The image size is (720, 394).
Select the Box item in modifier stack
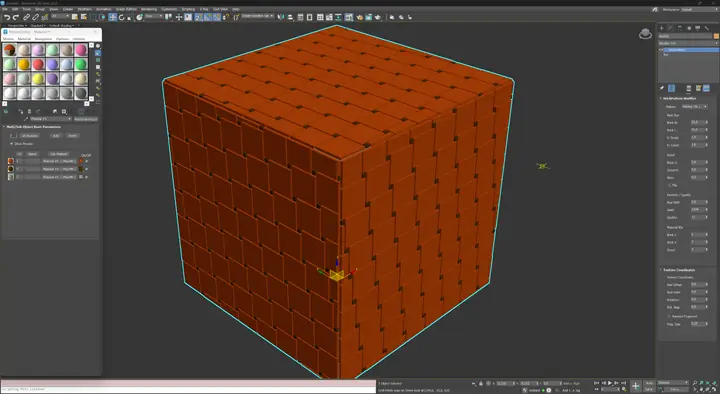(666, 55)
